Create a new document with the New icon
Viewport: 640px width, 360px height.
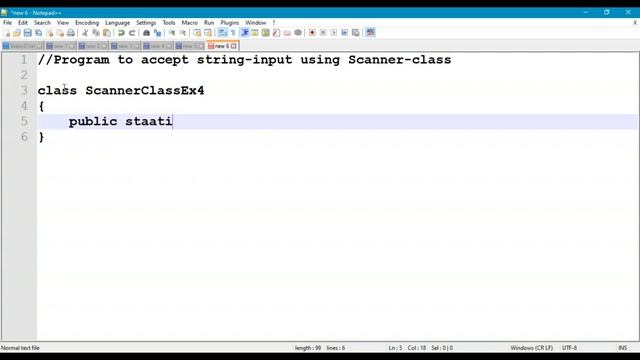point(7,33)
